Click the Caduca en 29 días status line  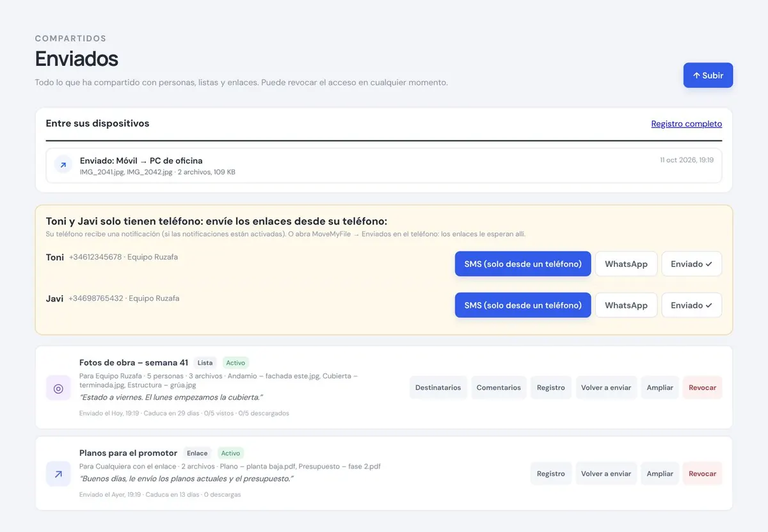coord(184,414)
